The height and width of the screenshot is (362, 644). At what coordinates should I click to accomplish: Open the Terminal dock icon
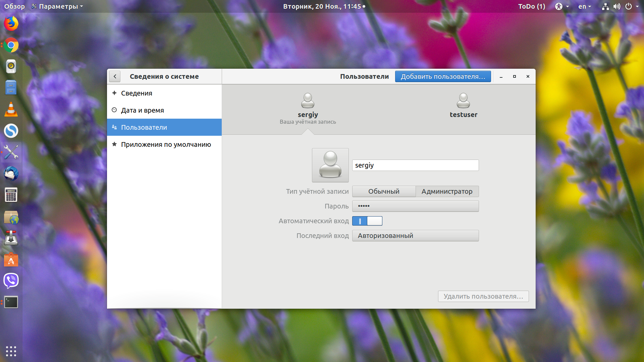11,302
